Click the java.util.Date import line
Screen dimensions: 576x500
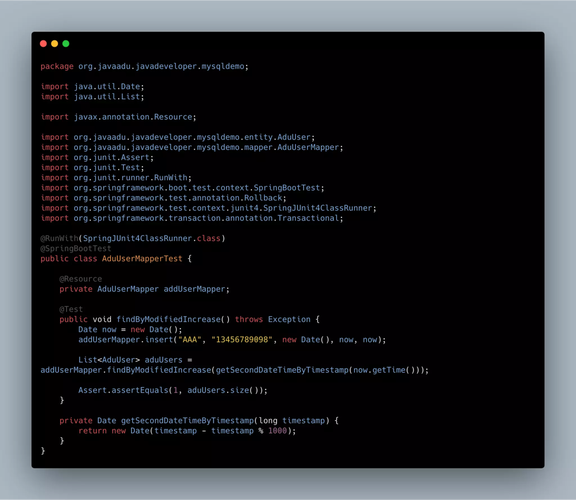(93, 87)
